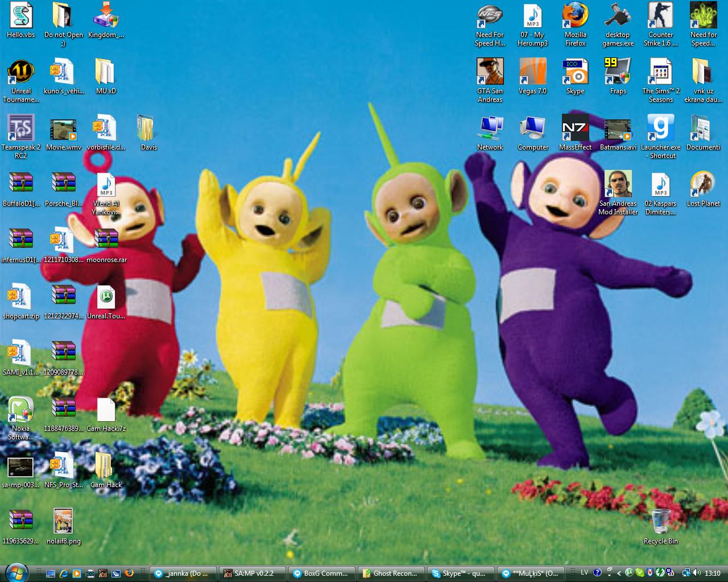
Task: Select the Unreal Tournament shortcut
Action: coord(21,81)
